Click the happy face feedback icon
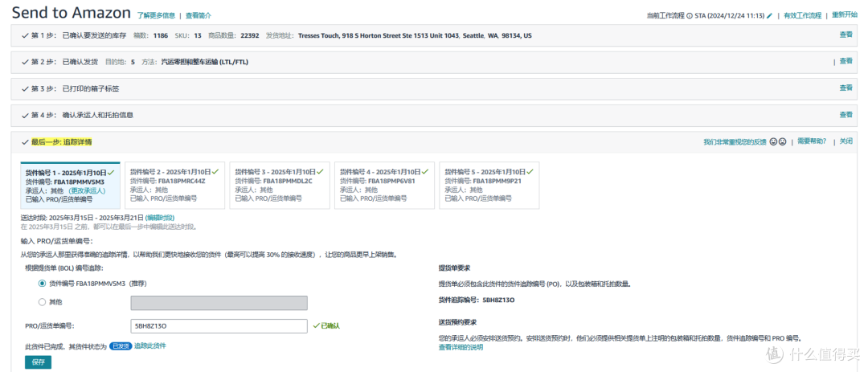 (773, 141)
